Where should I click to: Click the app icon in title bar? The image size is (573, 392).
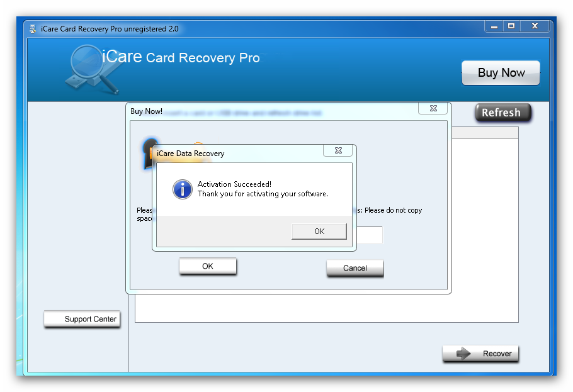[33, 29]
